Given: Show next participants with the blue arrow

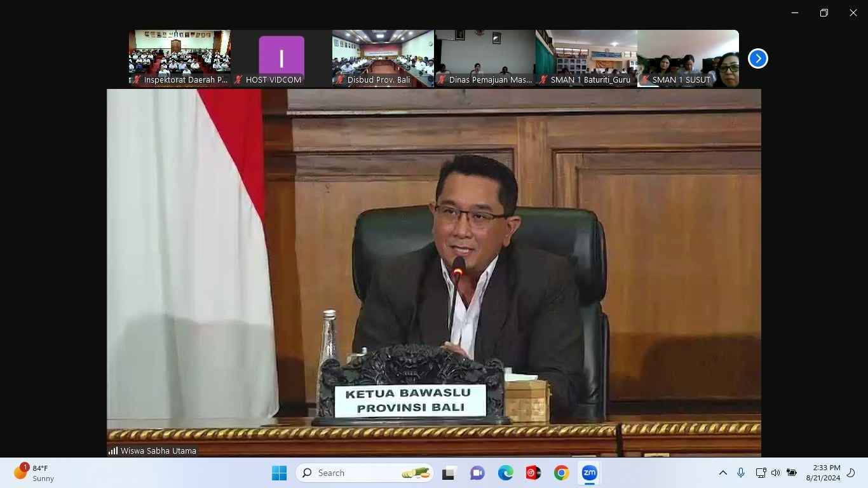Looking at the screenshot, I should 757,58.
